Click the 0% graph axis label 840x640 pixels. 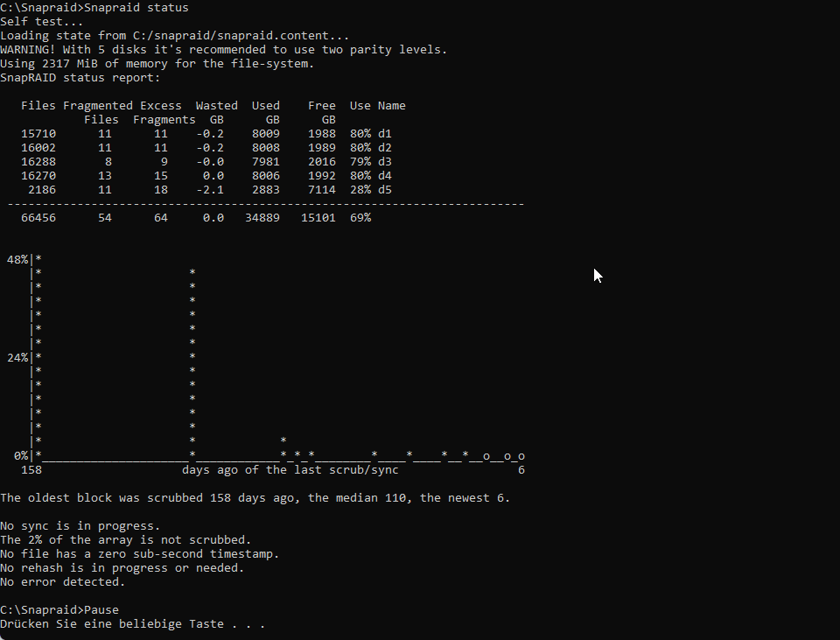21,455
